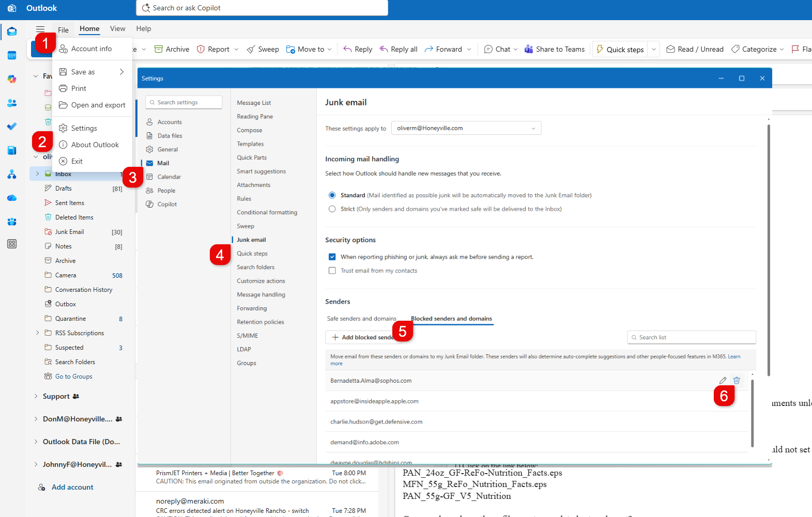Viewport: 812px width, 517px height.
Task: Expand the Outlook Data File group
Action: pyautogui.click(x=36, y=442)
